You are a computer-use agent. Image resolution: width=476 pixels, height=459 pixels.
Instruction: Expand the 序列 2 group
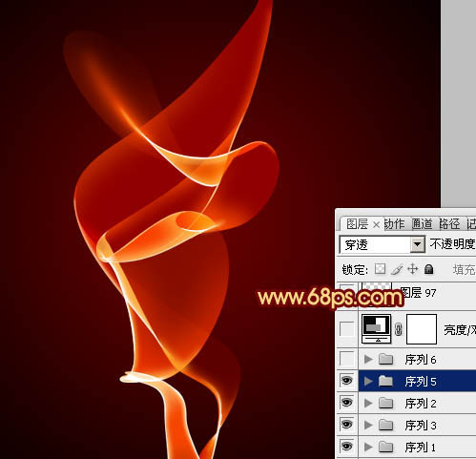coord(368,403)
